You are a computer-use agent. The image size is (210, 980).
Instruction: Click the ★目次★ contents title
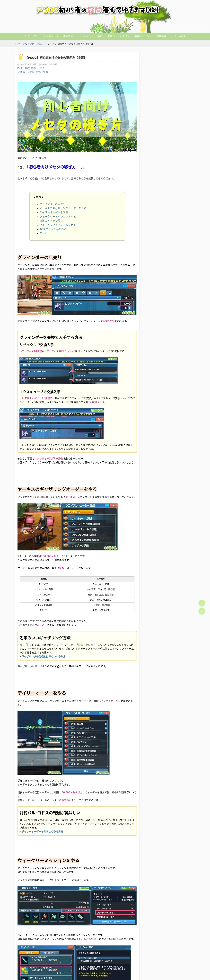click(38, 197)
